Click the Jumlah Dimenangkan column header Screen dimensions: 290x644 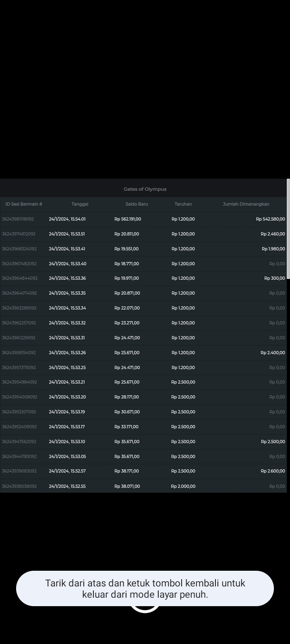(x=246, y=204)
